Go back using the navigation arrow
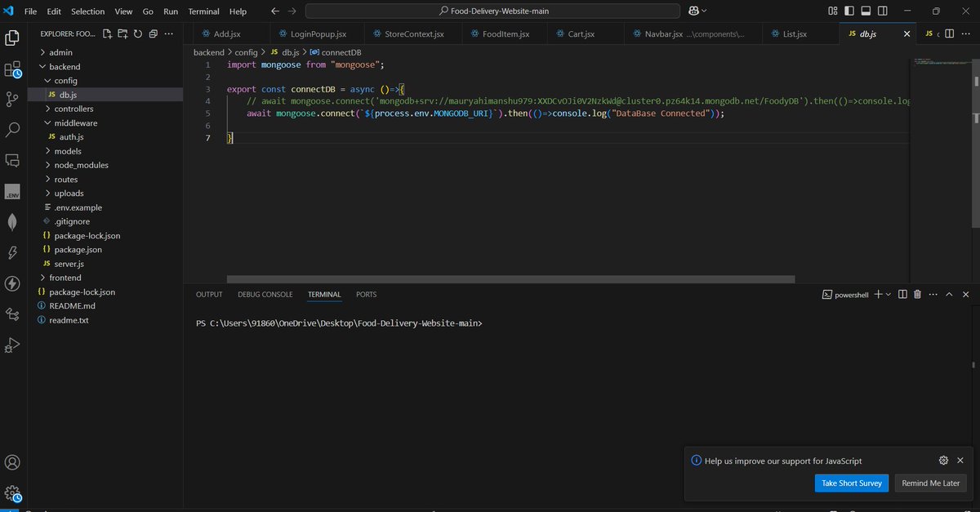The height and width of the screenshot is (512, 980). 274,11
